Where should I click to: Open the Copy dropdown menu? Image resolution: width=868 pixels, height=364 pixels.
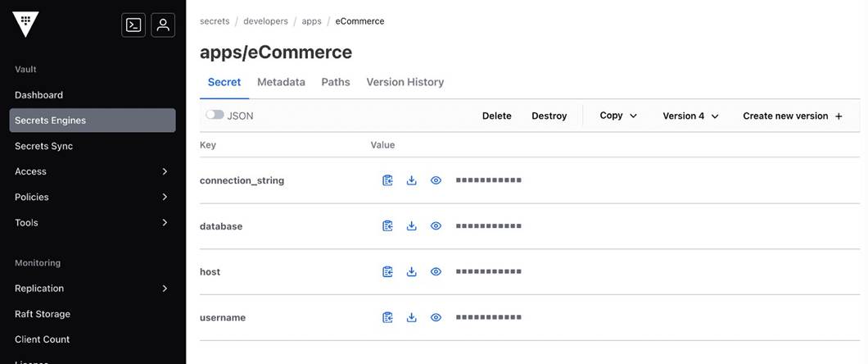618,116
